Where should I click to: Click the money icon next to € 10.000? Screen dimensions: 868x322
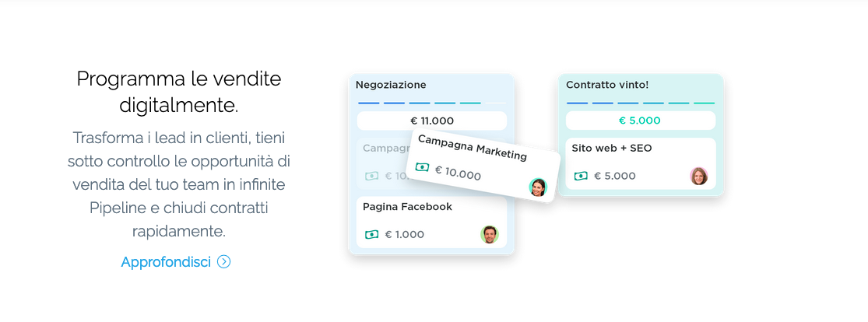[423, 167]
